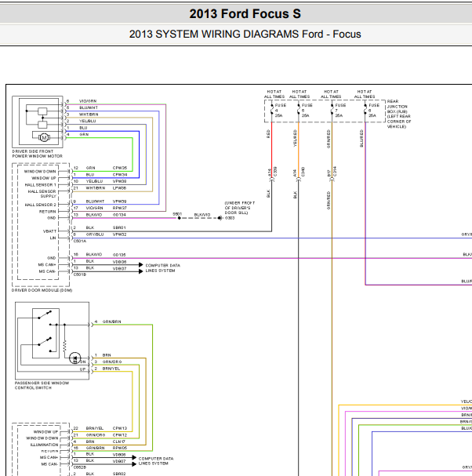The image size is (472, 476).
Task: Click connector label C501A
Action: pyautogui.click(x=80, y=241)
